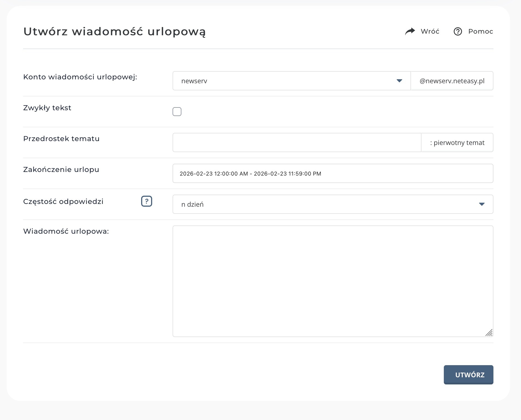The image size is (521, 420).
Task: Click the Przedrostek tematu input field
Action: point(296,142)
